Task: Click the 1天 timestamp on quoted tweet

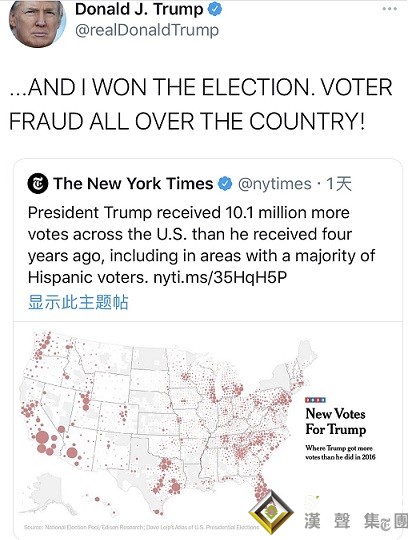Action: [x=339, y=184]
